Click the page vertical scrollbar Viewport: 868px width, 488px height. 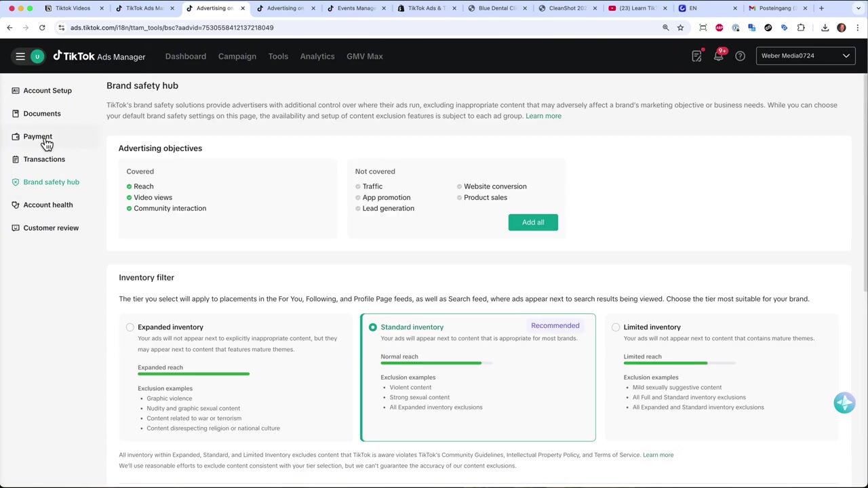pyautogui.click(x=865, y=183)
